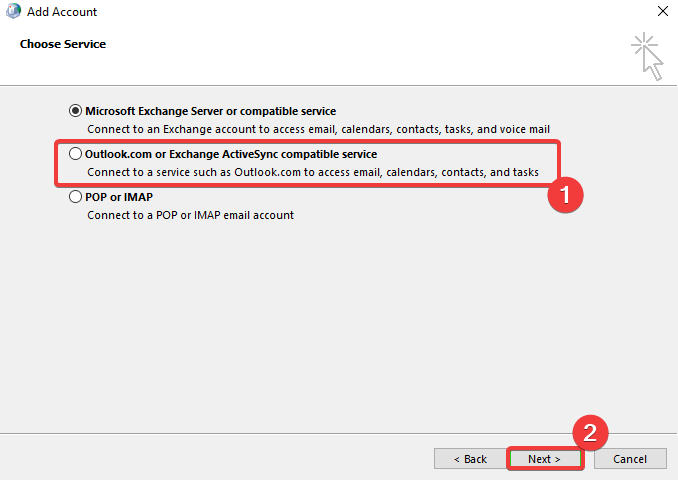The height and width of the screenshot is (480, 678).
Task: Cancel the Add Account wizard
Action: (x=630, y=459)
